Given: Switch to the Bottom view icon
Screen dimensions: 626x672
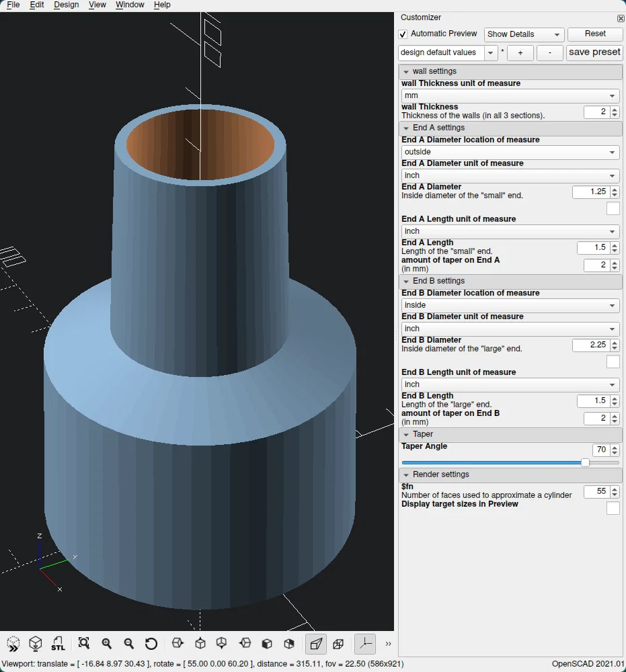Looking at the screenshot, I should [x=222, y=644].
